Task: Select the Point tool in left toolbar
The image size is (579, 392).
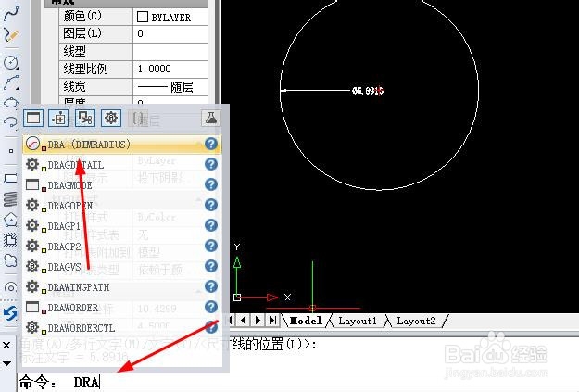Action: click(x=11, y=151)
